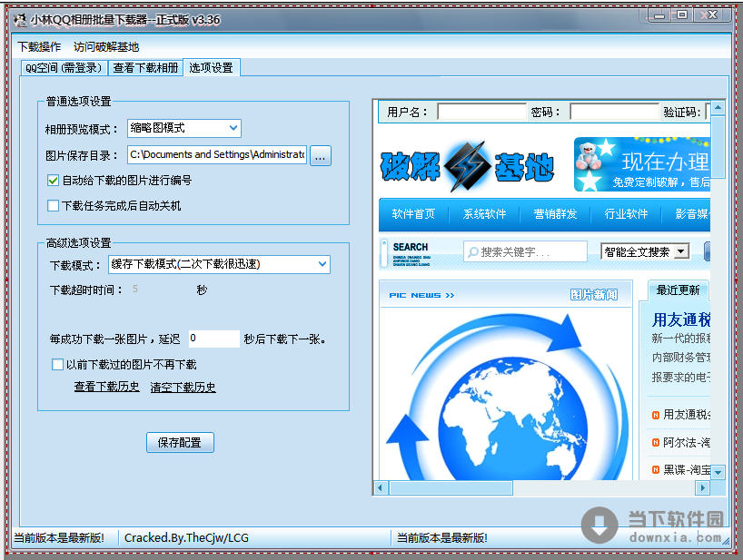The width and height of the screenshot is (743, 560).
Task: Click the 用户名 input field
Action: (x=481, y=113)
